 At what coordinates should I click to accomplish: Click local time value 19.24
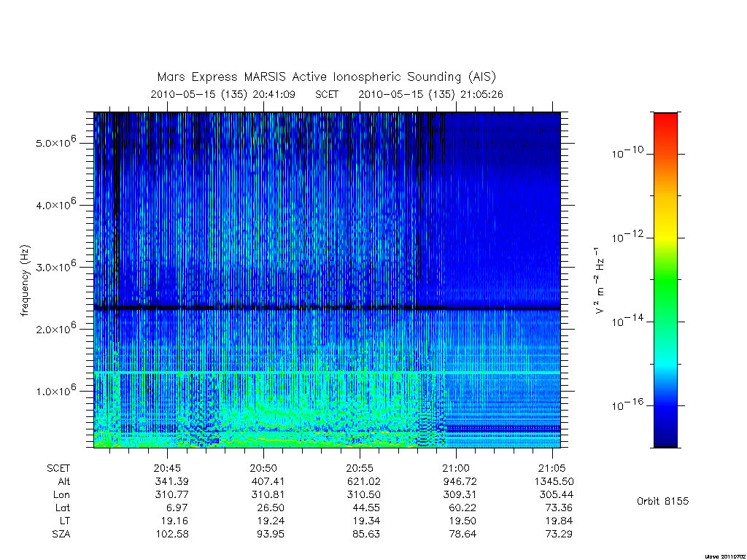271,521
